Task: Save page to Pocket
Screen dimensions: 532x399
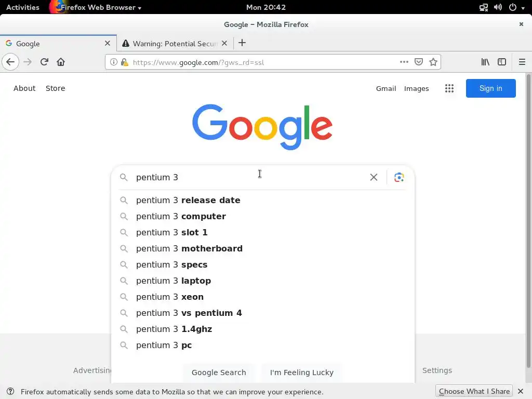Action: 419,62
